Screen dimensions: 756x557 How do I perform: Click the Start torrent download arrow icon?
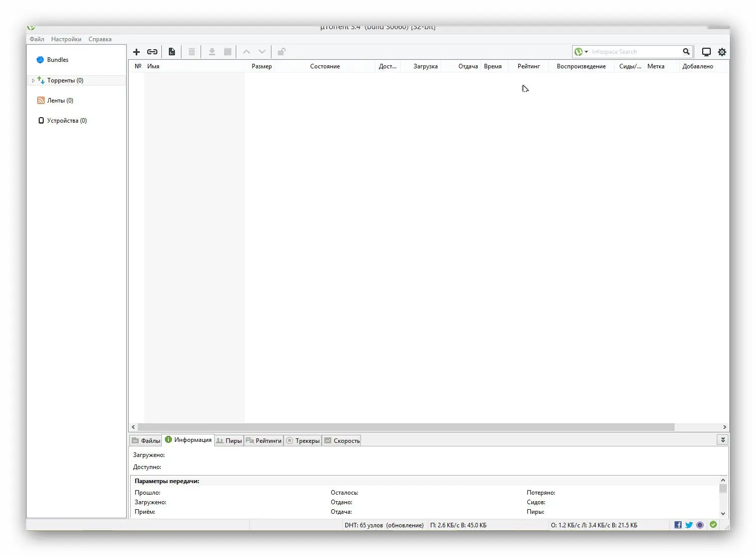coord(212,52)
